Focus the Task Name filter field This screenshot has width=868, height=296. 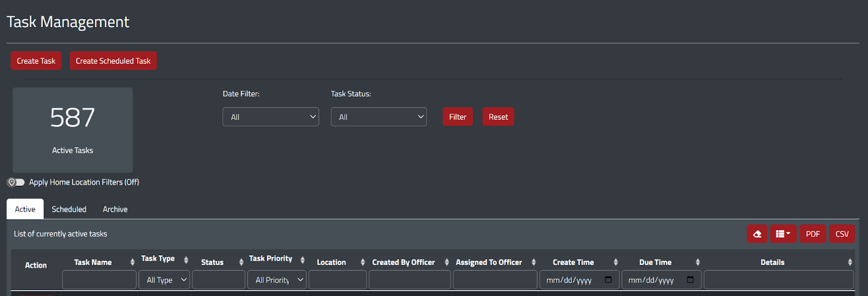click(x=99, y=280)
